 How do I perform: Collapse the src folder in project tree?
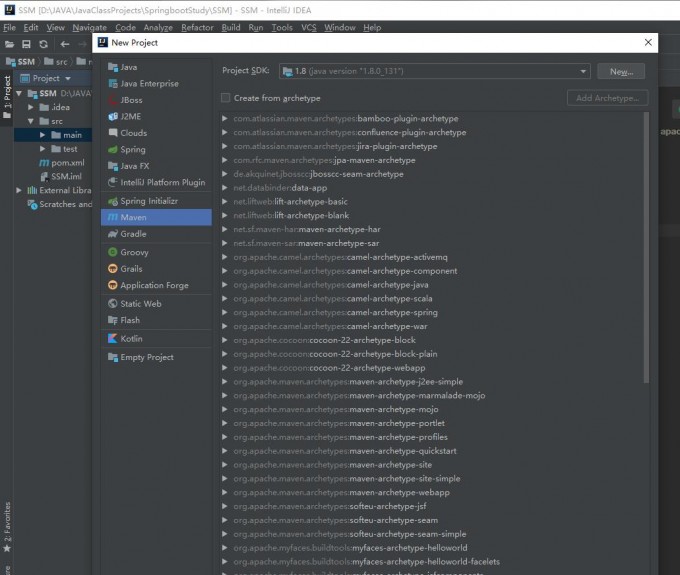pyautogui.click(x=30, y=121)
